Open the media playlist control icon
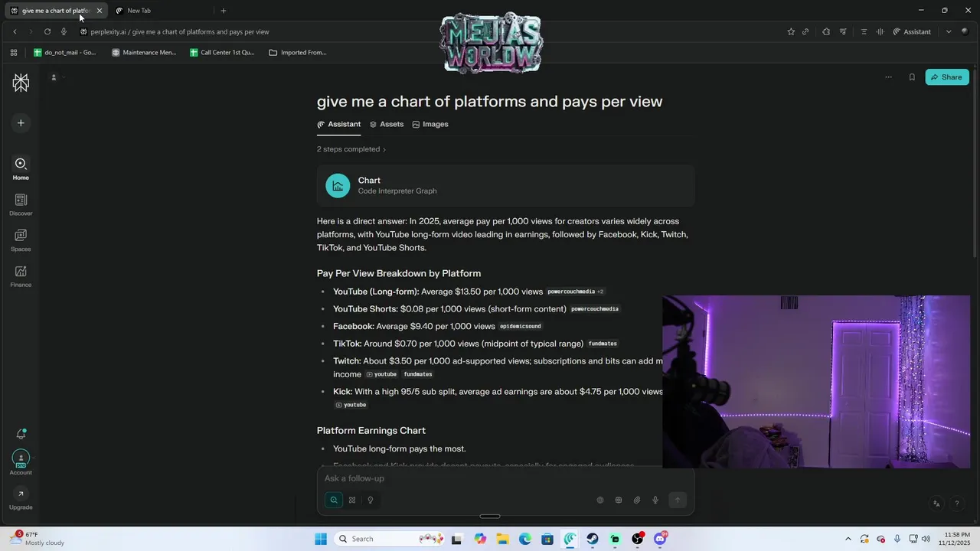The image size is (980, 551). (843, 31)
